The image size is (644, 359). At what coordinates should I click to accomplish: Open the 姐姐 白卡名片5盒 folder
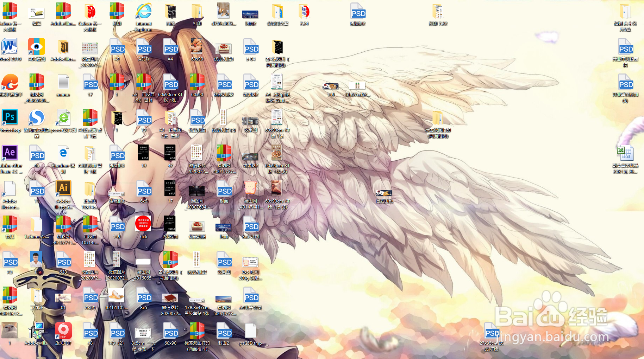click(625, 17)
